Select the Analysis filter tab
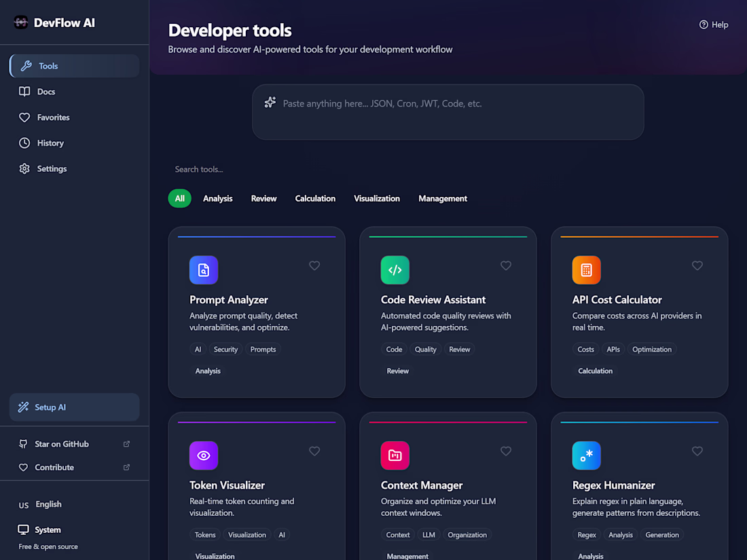The image size is (747, 560). [218, 199]
